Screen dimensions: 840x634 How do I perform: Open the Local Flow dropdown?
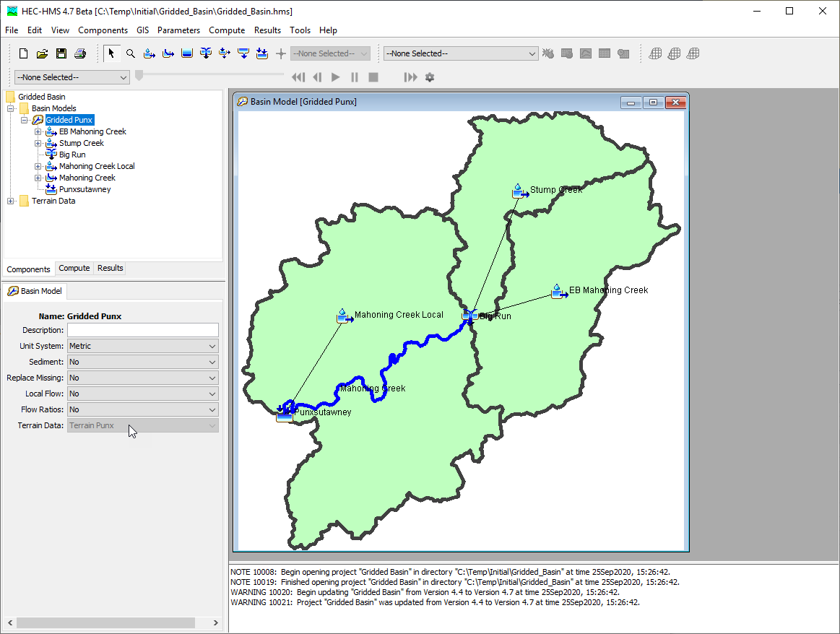click(143, 394)
